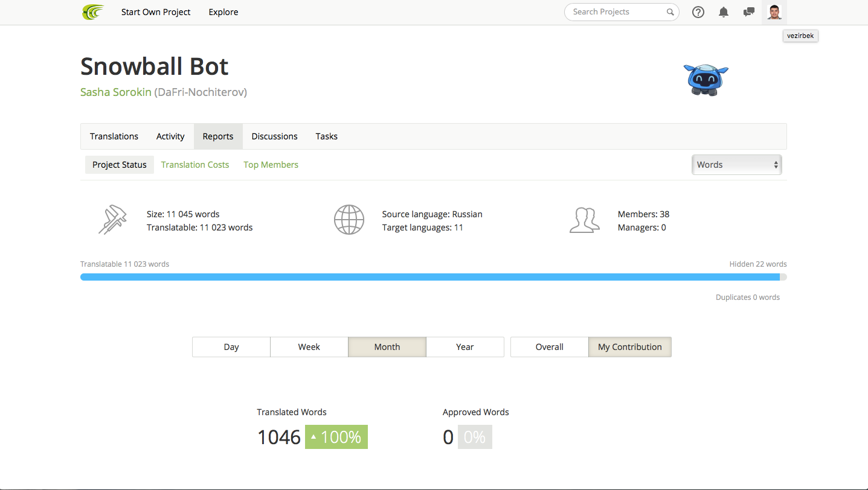The width and height of the screenshot is (868, 490).
Task: Select the Month period toggle
Action: 387,347
